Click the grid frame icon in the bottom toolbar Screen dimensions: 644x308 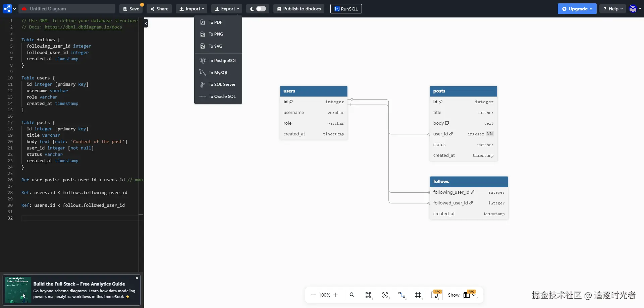(418, 295)
